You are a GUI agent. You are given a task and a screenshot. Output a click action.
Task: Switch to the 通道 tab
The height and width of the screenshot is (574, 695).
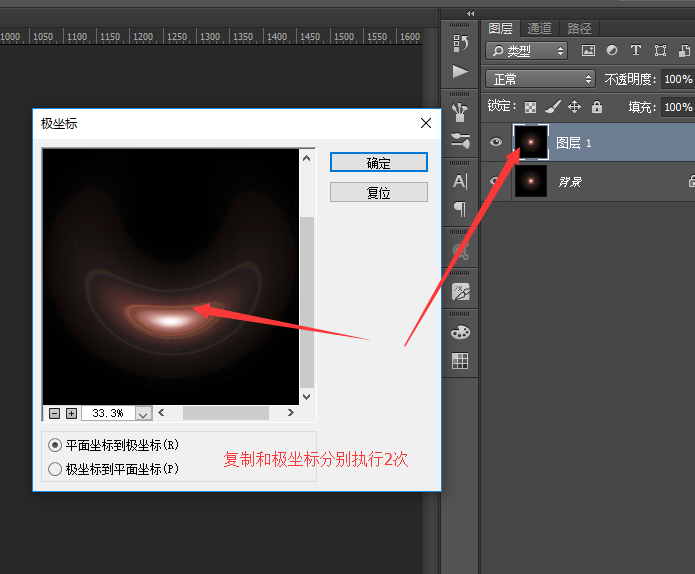(539, 28)
